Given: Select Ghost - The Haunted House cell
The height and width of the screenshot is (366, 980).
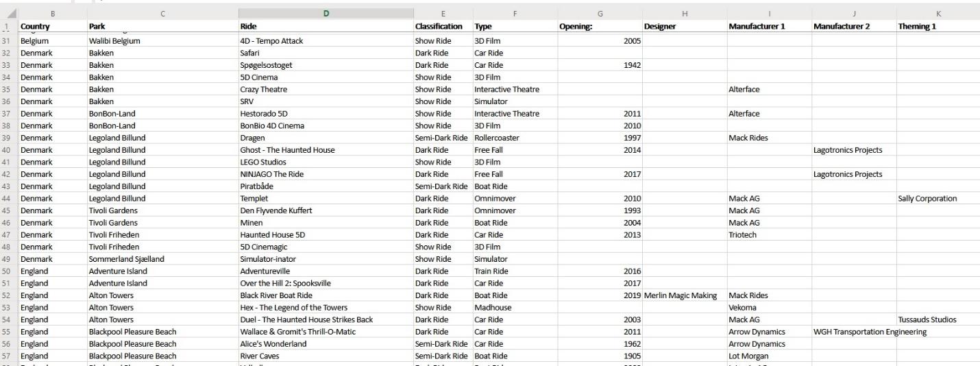Looking at the screenshot, I should pos(326,150).
